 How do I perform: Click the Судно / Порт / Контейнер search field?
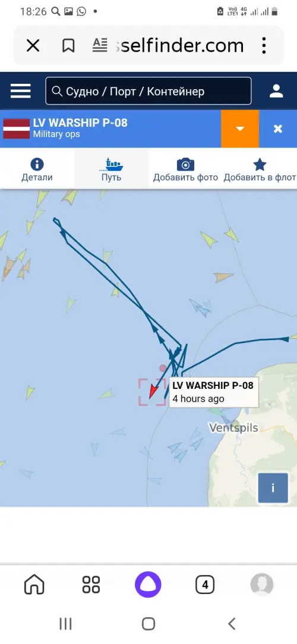pyautogui.click(x=148, y=91)
